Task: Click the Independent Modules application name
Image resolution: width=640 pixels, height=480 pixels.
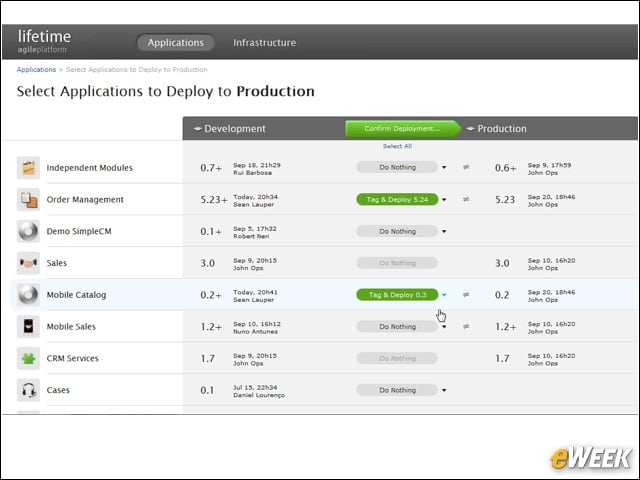Action: click(x=89, y=168)
